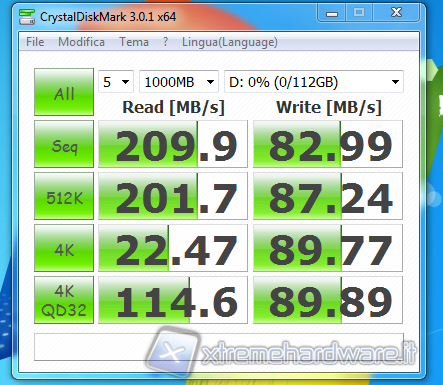Minimize the CrystalDiskMark window
This screenshot has width=443, height=385.
(x=332, y=13)
